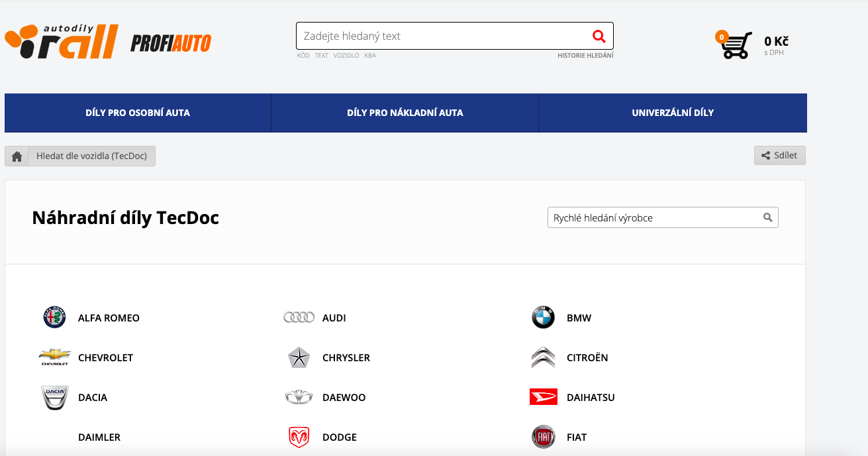Click the Fiat round logo
The width and height of the screenshot is (868, 456).
[544, 437]
